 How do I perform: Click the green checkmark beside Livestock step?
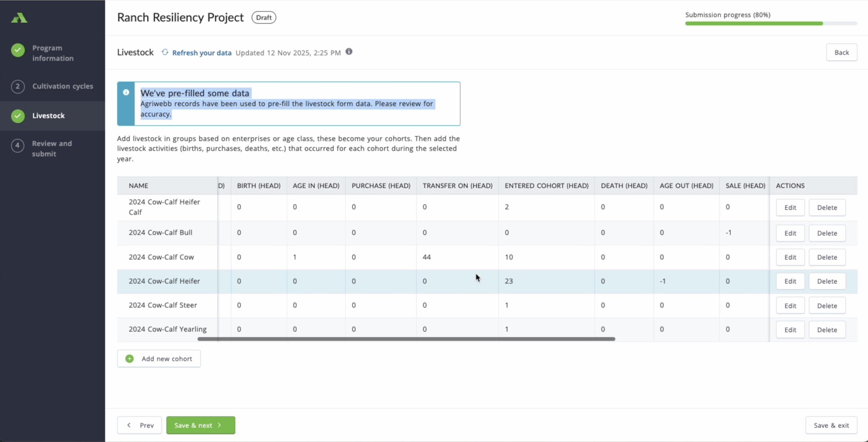click(18, 115)
